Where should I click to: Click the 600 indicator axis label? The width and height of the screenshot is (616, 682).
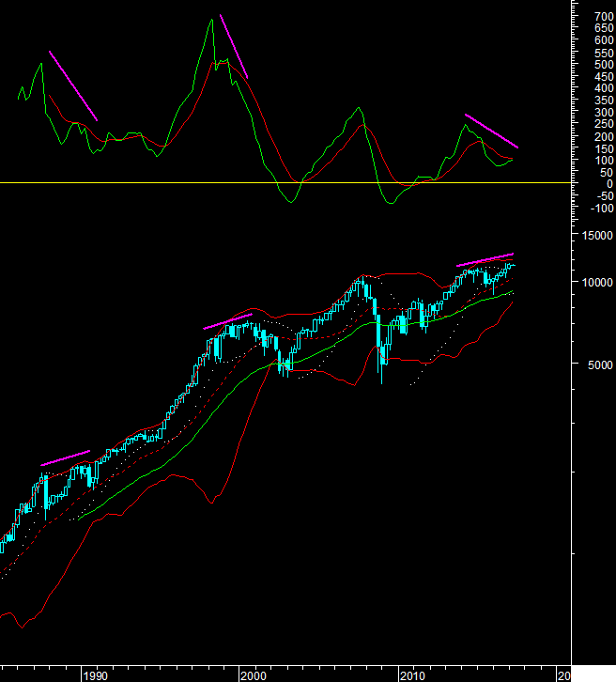click(x=604, y=40)
